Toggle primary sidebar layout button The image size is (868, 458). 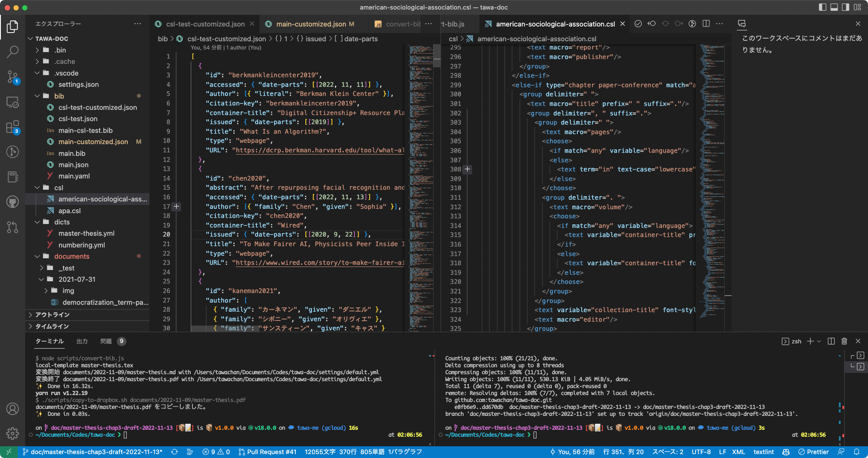click(x=822, y=7)
